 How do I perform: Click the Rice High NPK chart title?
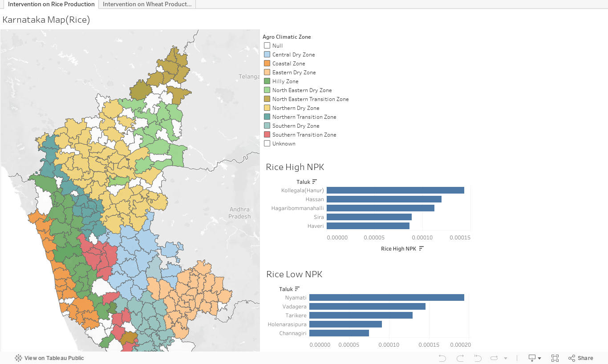(x=295, y=167)
